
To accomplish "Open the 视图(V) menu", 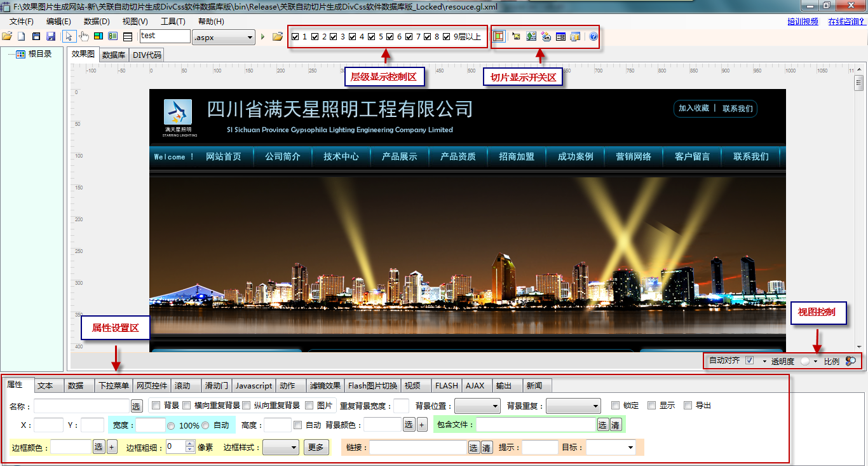I will pyautogui.click(x=135, y=21).
